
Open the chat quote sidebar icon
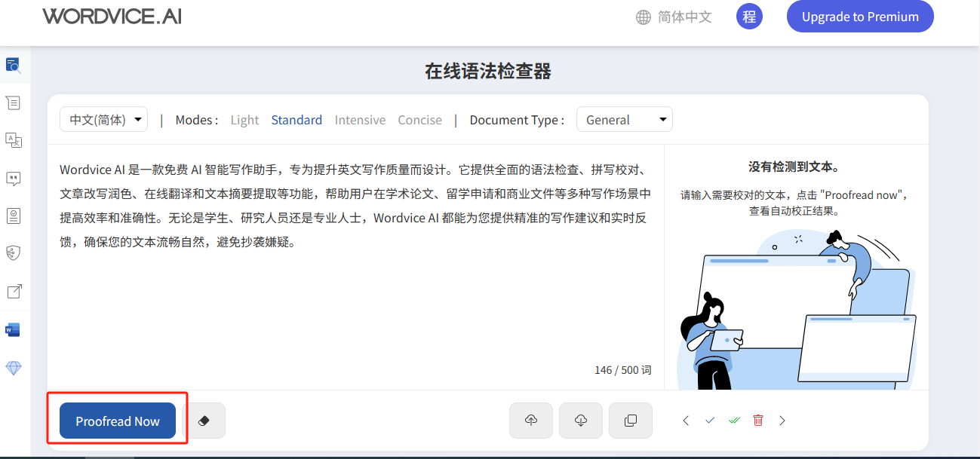pos(14,179)
